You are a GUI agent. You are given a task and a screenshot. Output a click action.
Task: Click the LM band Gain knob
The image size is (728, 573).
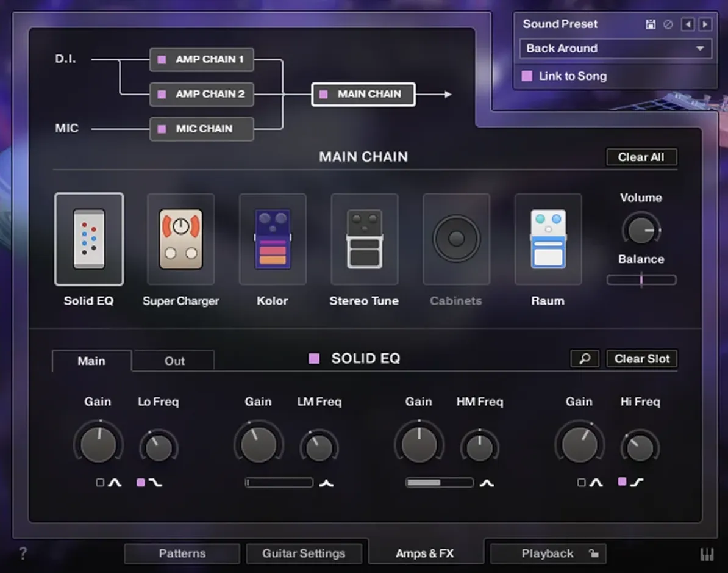point(258,444)
